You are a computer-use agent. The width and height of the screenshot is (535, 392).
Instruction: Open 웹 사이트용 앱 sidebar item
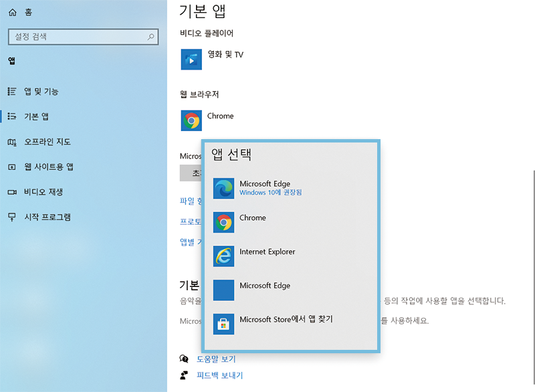[49, 167]
